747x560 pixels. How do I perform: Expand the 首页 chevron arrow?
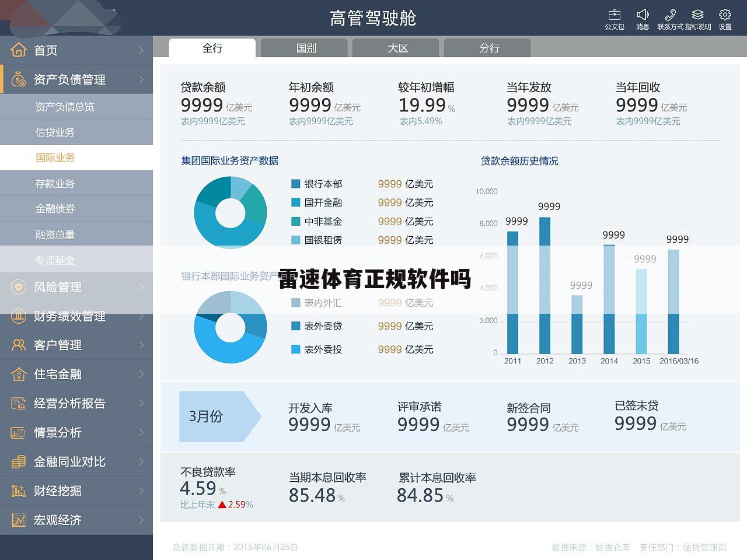pos(141,50)
